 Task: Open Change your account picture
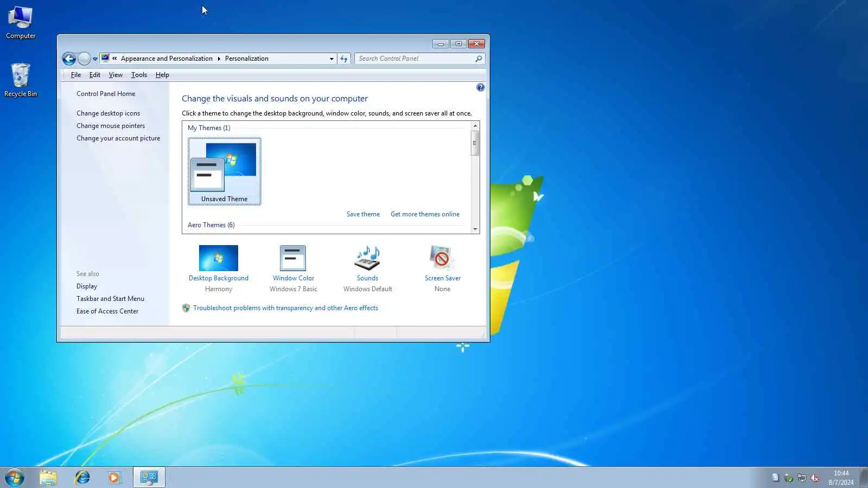point(118,138)
